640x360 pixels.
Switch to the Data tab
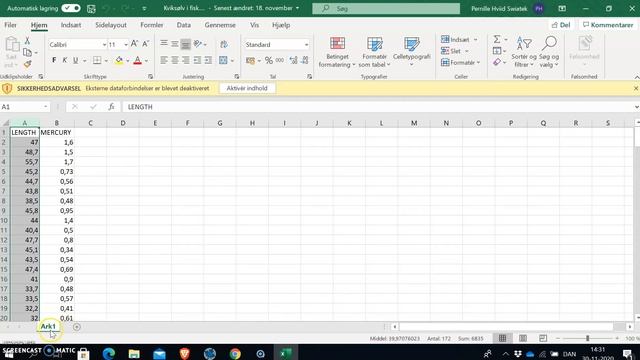(184, 25)
